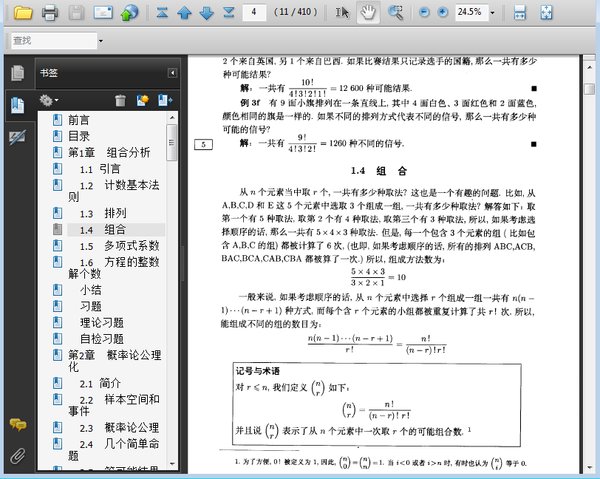Open the signatures panel icon

click(x=17, y=137)
